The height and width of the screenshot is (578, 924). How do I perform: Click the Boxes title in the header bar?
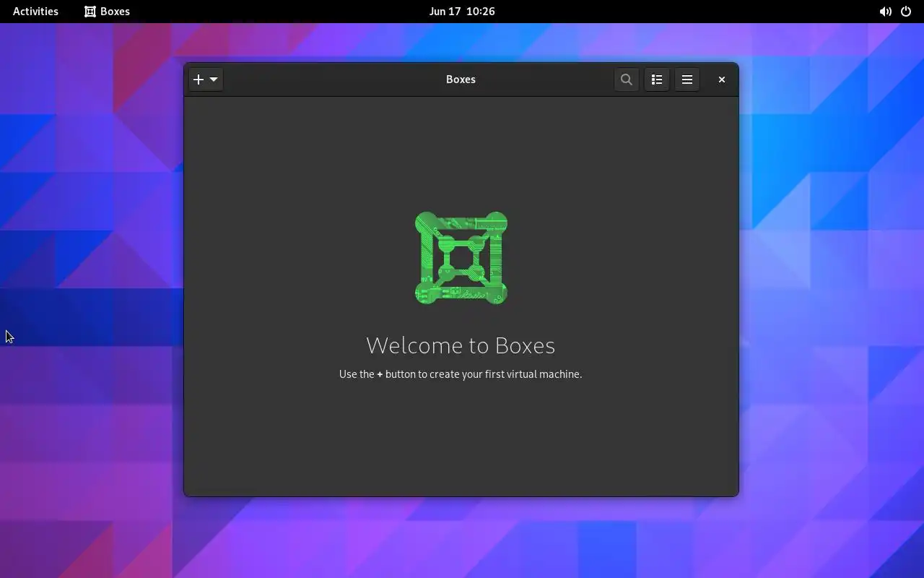(x=461, y=79)
